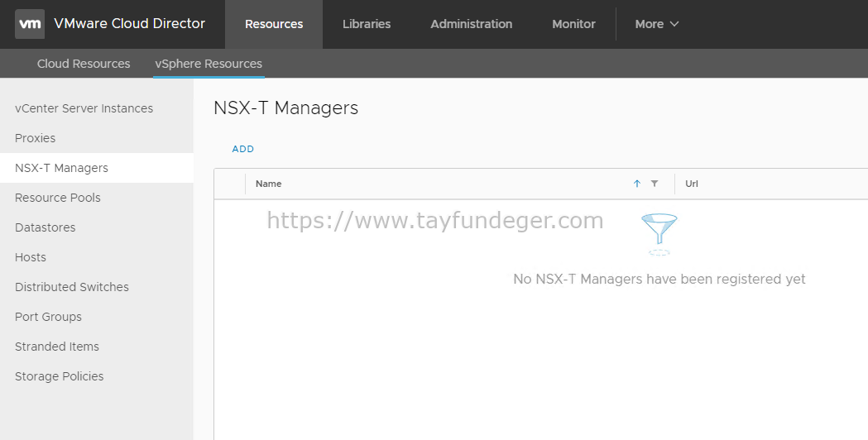Click the Url column header
Viewport: 868px width, 440px height.
(x=692, y=184)
